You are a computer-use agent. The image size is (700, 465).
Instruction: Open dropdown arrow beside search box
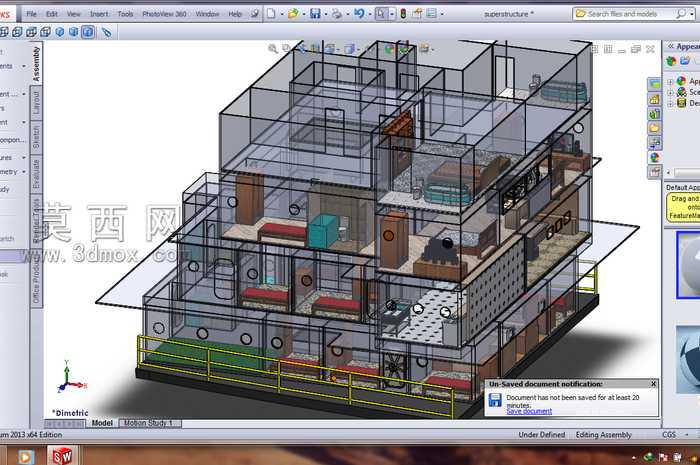point(692,14)
